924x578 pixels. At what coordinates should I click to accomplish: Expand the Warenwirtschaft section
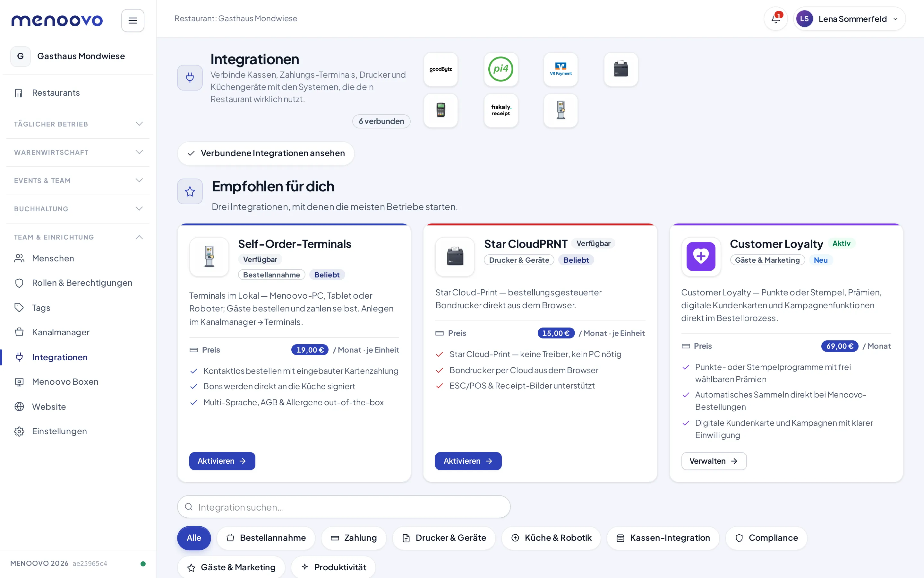[78, 152]
